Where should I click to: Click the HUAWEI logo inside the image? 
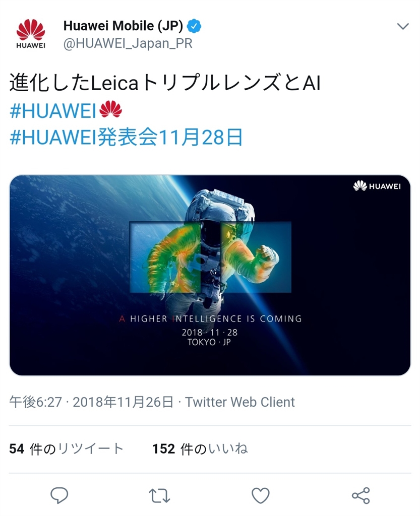click(377, 186)
